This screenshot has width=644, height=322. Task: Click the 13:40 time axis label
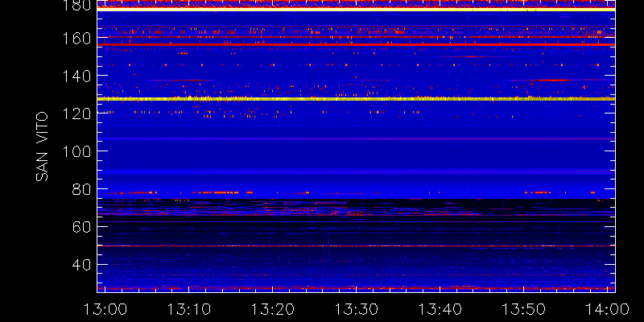tap(440, 308)
